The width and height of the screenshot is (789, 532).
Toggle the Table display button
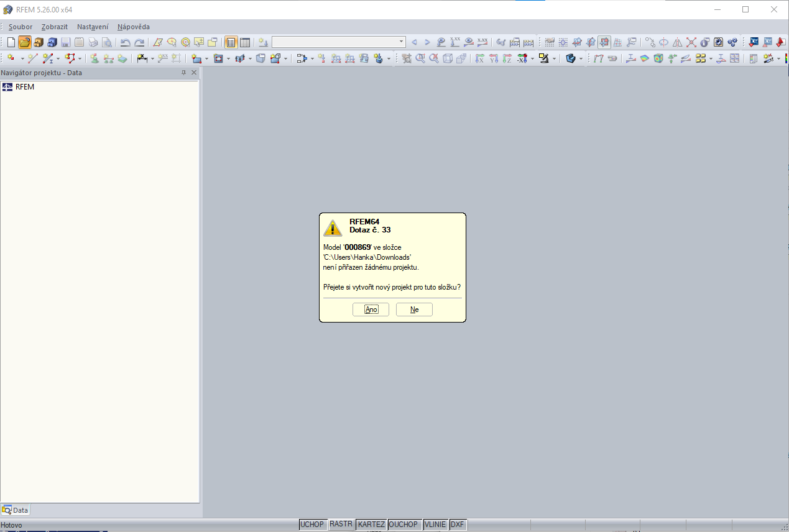pos(245,42)
